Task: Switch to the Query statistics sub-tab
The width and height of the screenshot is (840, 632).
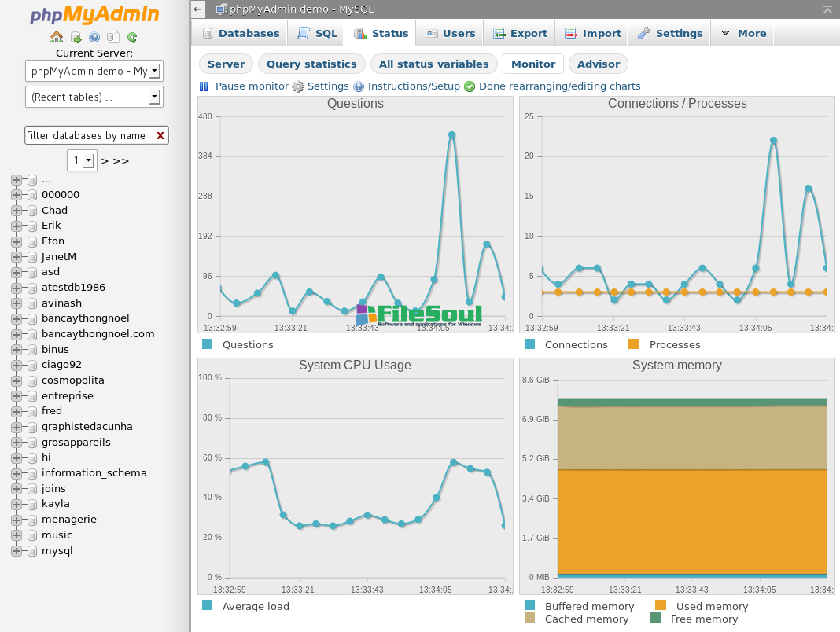Action: [x=311, y=64]
